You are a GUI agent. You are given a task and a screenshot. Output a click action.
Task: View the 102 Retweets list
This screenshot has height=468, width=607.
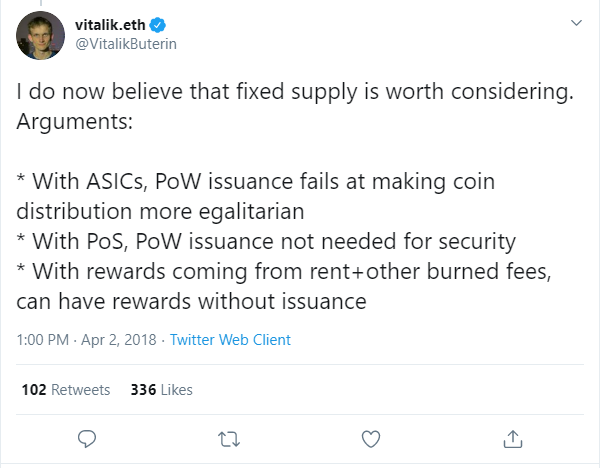66,390
